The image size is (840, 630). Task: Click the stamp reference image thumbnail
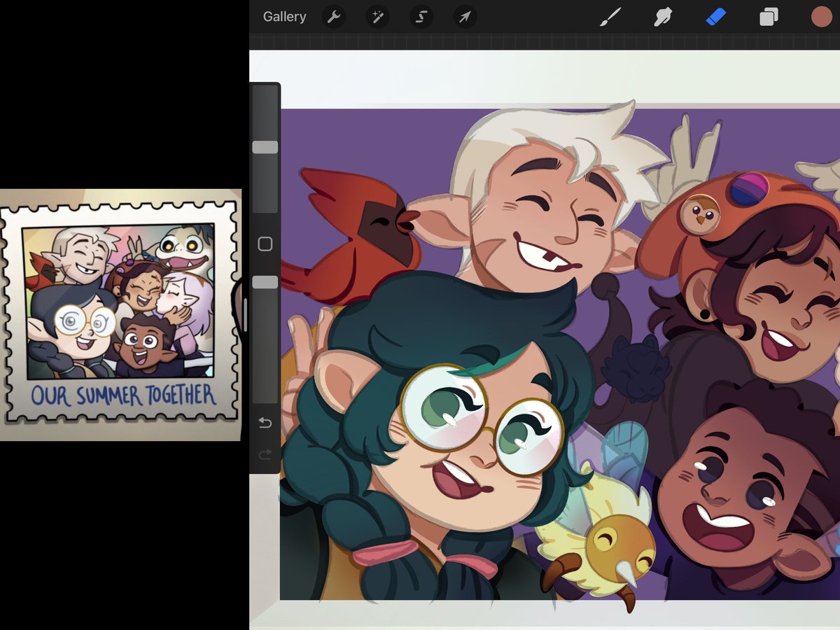(120, 314)
